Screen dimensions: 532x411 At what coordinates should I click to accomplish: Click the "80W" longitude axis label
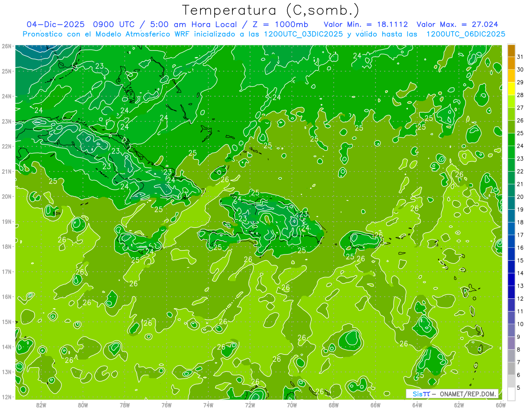[83, 405]
